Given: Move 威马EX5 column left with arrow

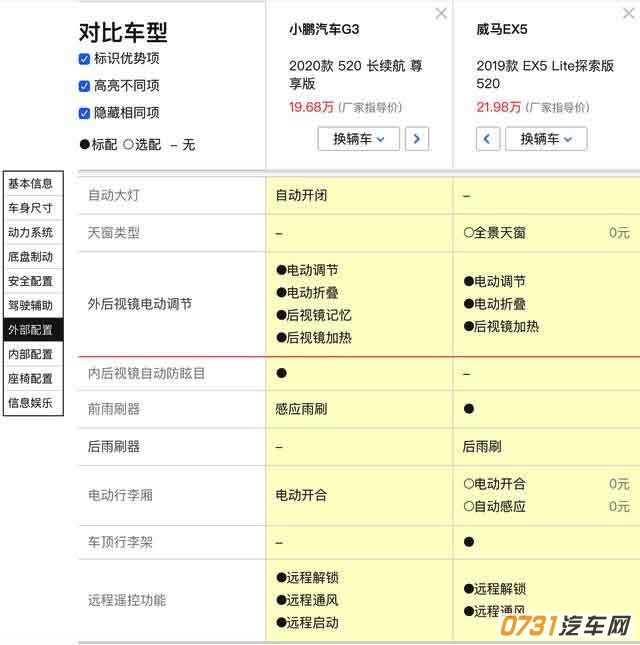Looking at the screenshot, I should coord(488,139).
